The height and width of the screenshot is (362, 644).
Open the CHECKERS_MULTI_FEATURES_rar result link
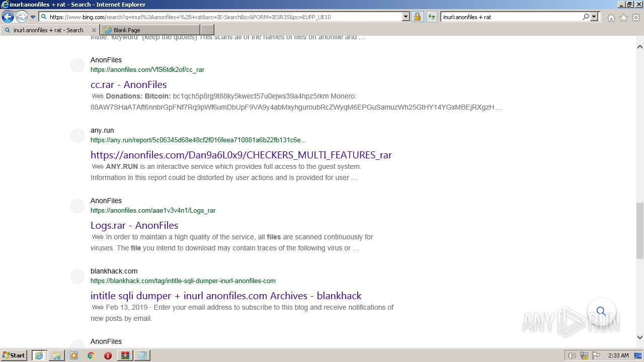point(241,155)
